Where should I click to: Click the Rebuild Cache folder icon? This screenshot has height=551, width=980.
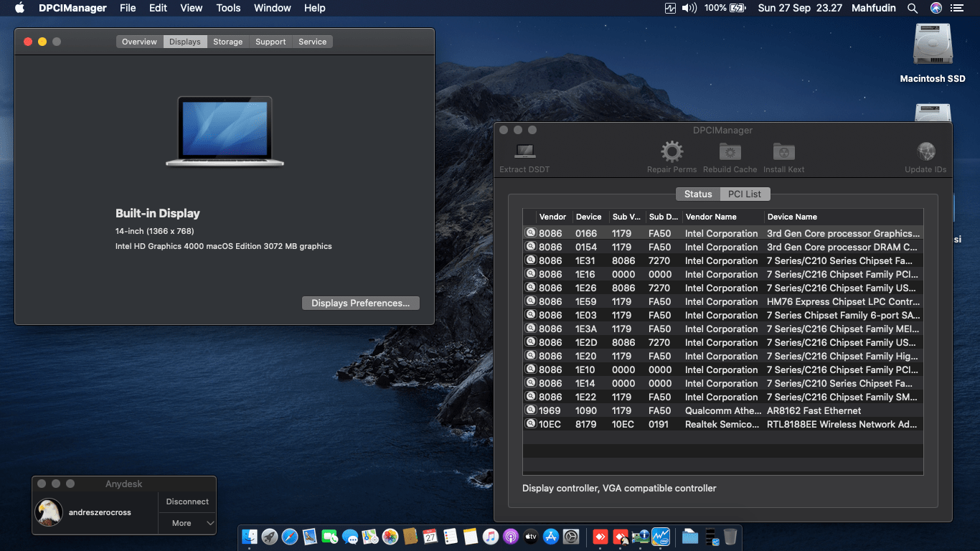[730, 152]
